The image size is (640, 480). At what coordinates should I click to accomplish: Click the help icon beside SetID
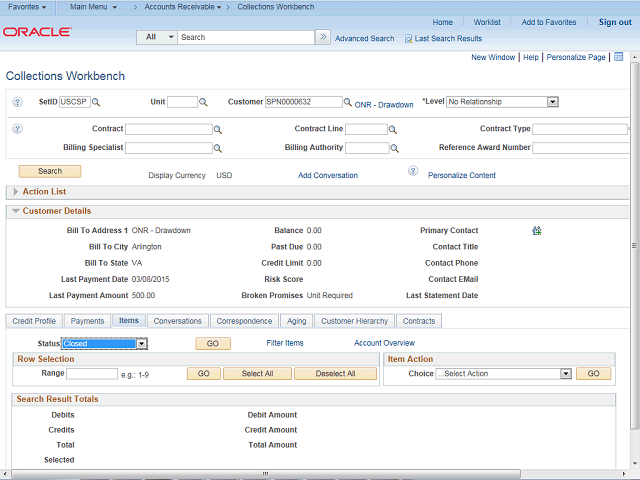pos(17,102)
